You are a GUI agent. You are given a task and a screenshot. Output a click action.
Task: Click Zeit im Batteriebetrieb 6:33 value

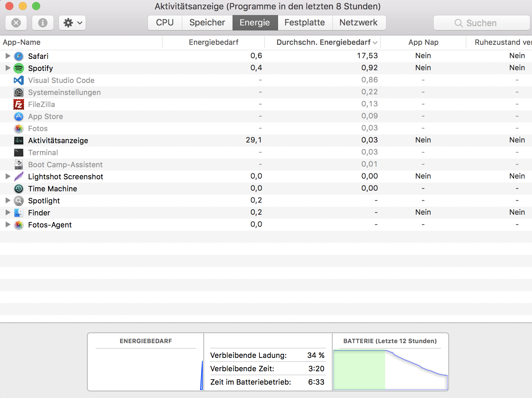coord(317,382)
